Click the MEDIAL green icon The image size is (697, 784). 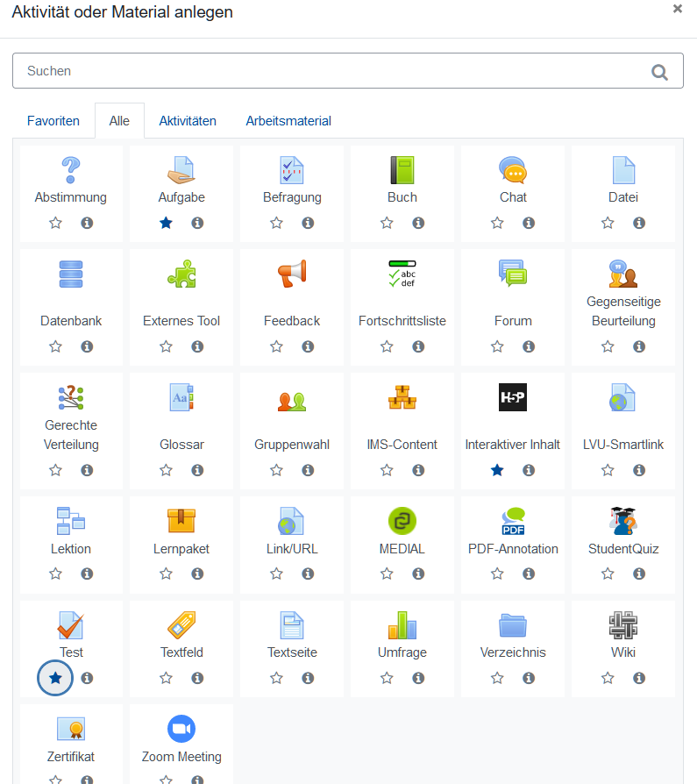[402, 521]
